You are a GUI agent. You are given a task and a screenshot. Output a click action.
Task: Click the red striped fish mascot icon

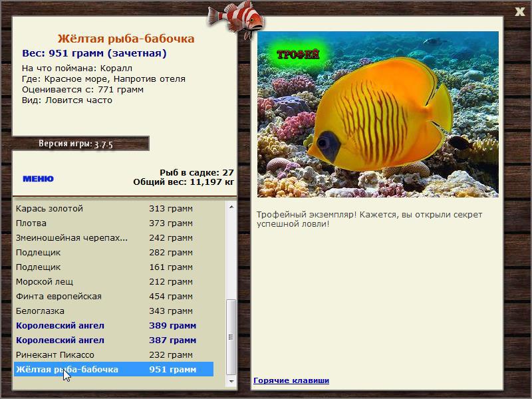pyautogui.click(x=236, y=19)
